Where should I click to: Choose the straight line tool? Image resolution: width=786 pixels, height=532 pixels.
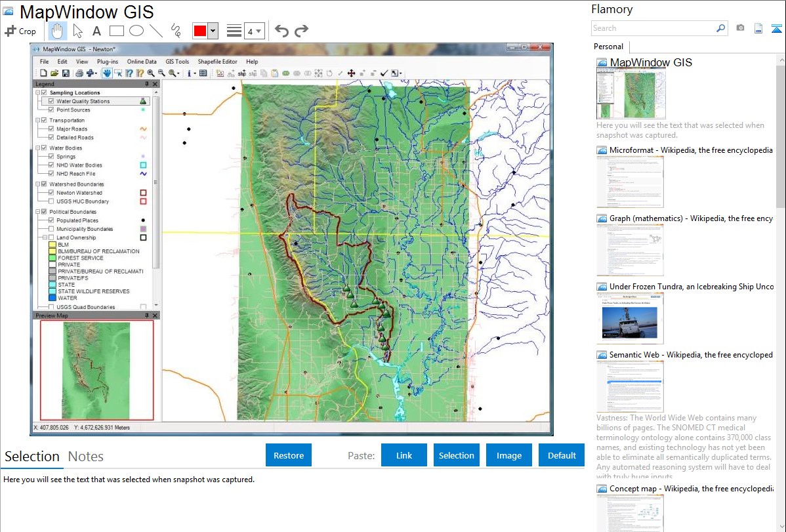click(x=156, y=31)
